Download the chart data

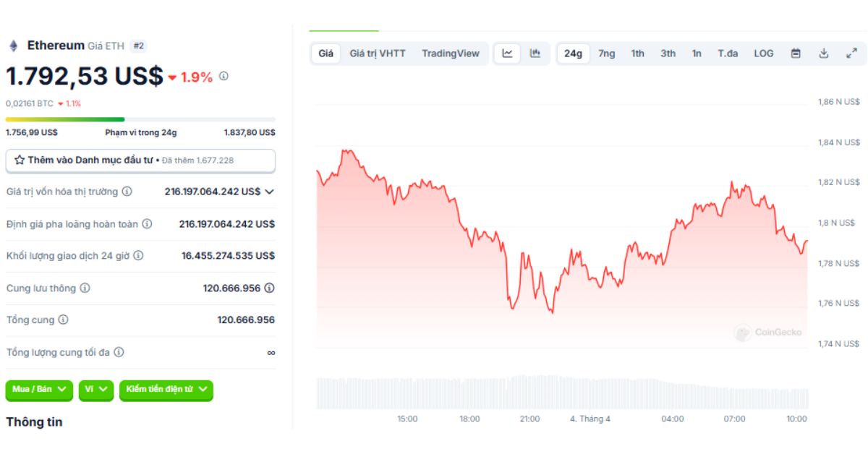coord(823,53)
